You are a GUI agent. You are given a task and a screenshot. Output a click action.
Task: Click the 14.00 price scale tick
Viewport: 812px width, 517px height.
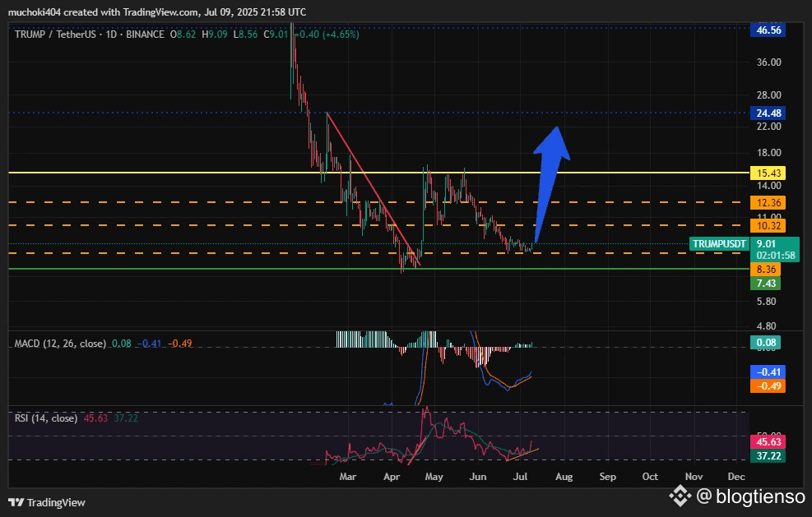[768, 185]
